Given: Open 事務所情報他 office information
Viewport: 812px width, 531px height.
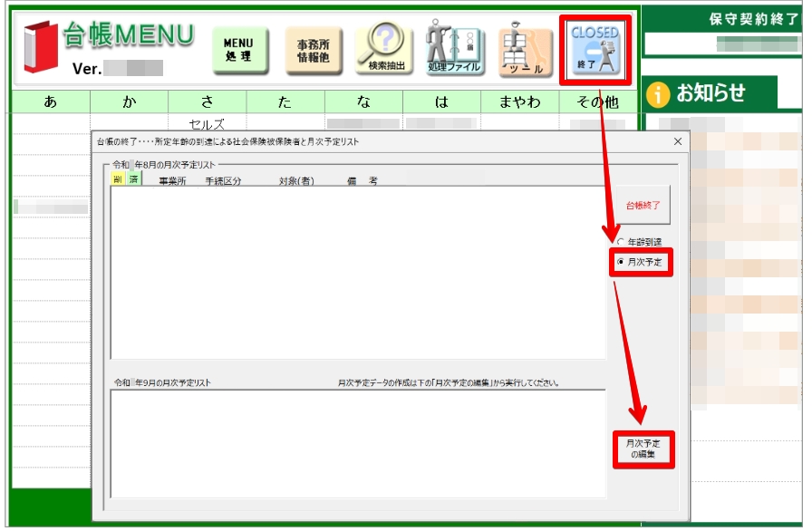Looking at the screenshot, I should pyautogui.click(x=314, y=51).
